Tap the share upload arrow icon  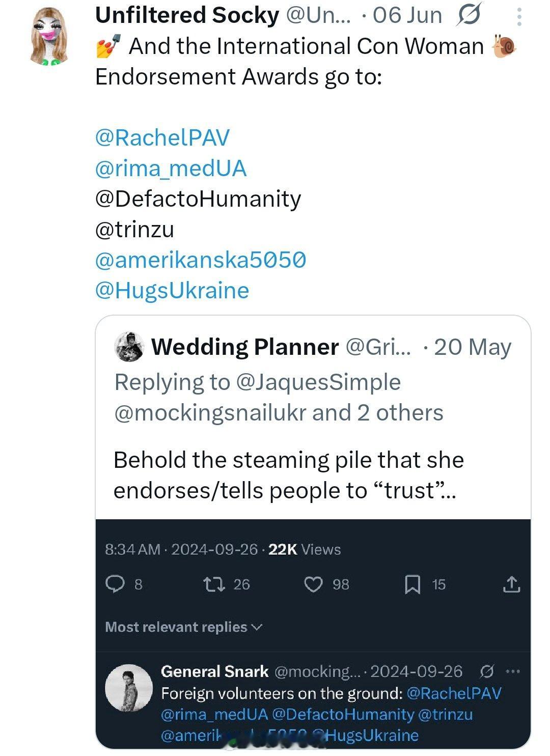coord(511,584)
